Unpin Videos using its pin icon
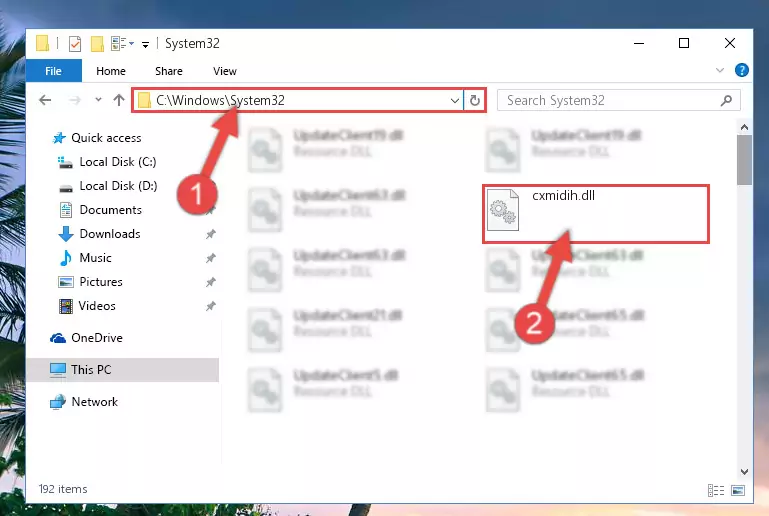Viewport: 769px width, 516px height. 210,306
